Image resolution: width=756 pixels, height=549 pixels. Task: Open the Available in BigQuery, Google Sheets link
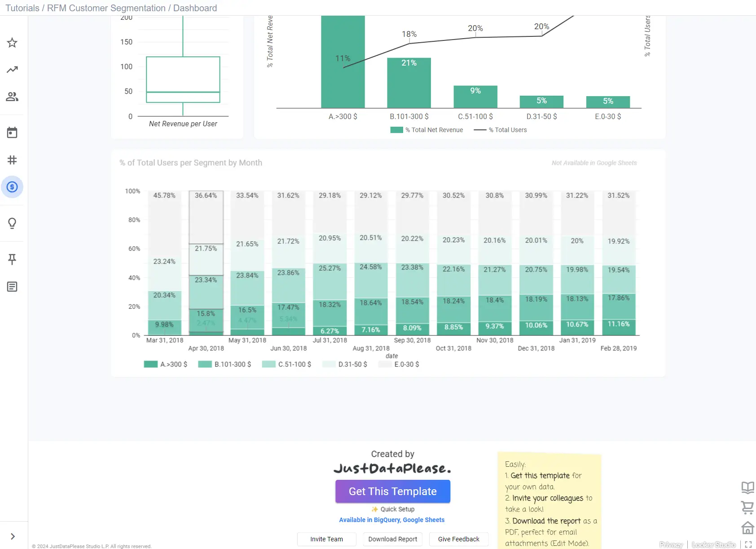click(392, 520)
